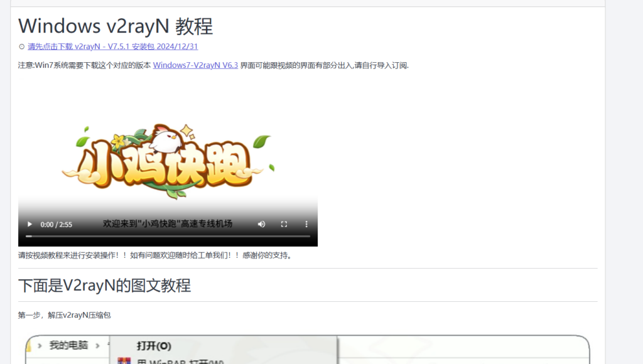643x364 pixels.
Task: Click the 0:00 / 2:55 time display
Action: (56, 224)
